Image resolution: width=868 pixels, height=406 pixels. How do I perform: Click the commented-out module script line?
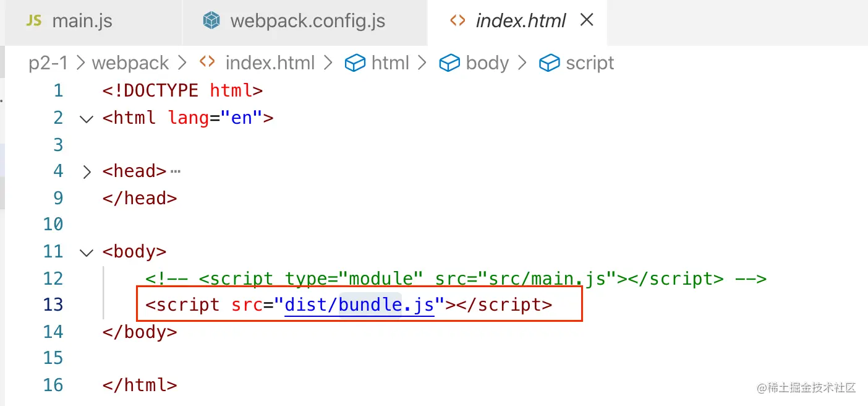click(456, 279)
